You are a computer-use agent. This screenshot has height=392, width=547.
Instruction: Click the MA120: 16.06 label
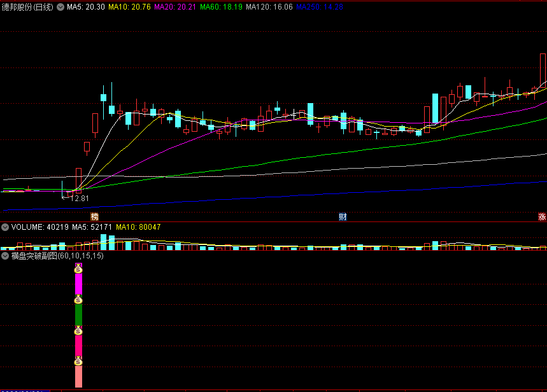point(269,7)
